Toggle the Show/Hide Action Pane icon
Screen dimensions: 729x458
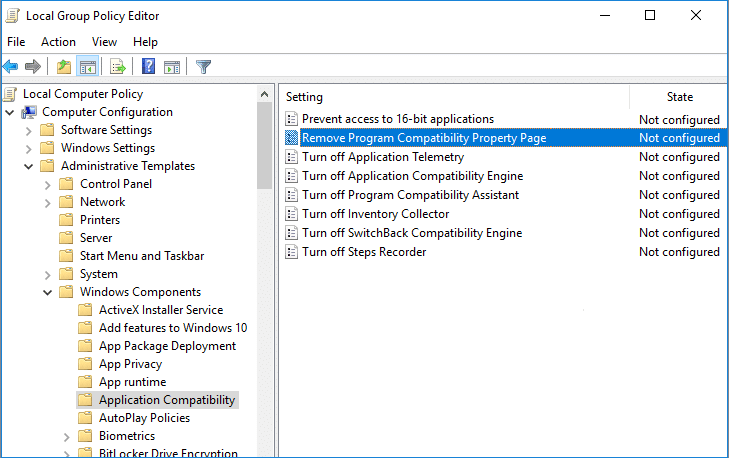(x=172, y=67)
